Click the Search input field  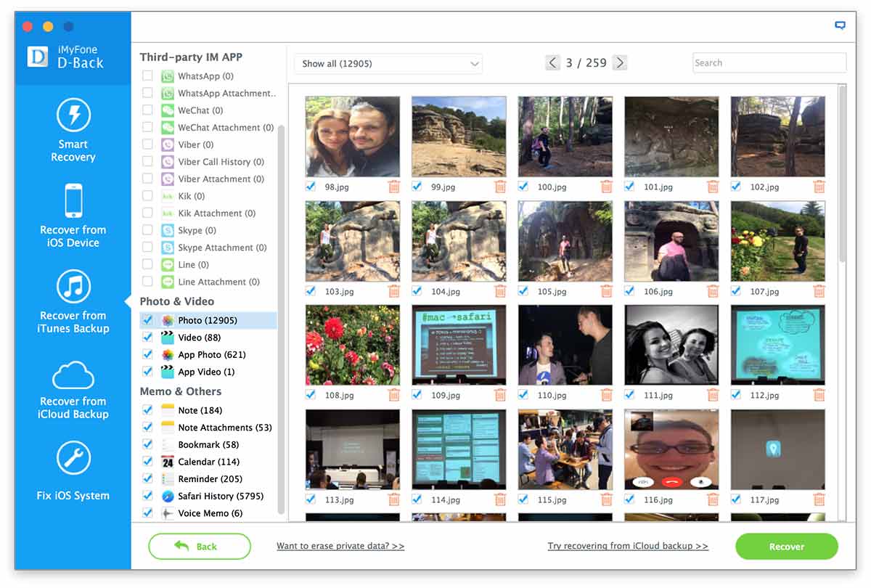click(x=769, y=63)
